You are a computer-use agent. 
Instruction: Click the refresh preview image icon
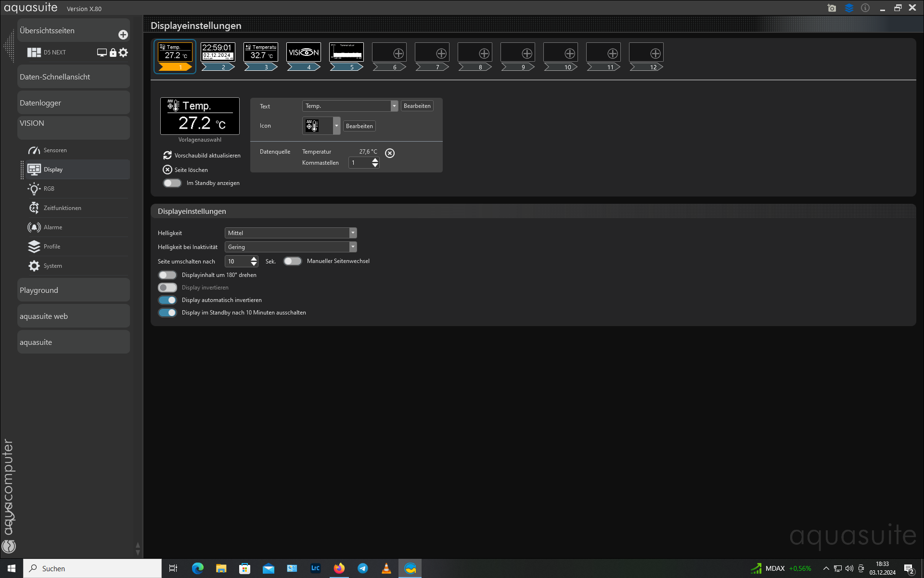(167, 155)
